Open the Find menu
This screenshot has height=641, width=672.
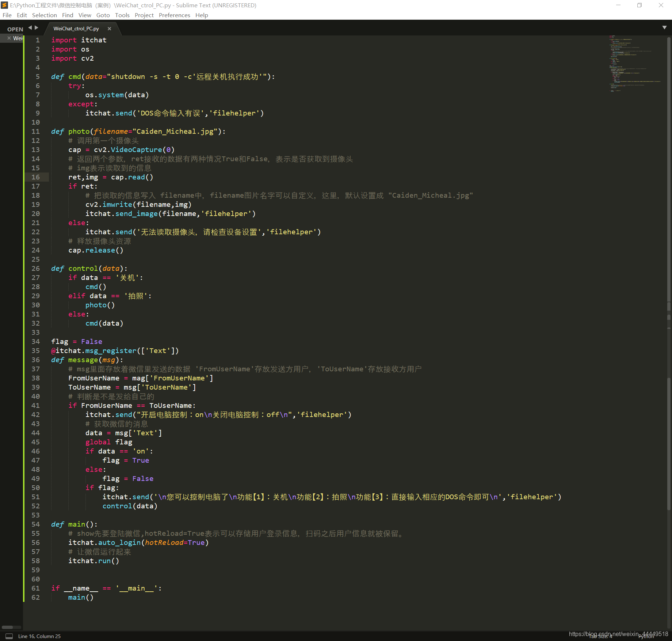(x=68, y=15)
